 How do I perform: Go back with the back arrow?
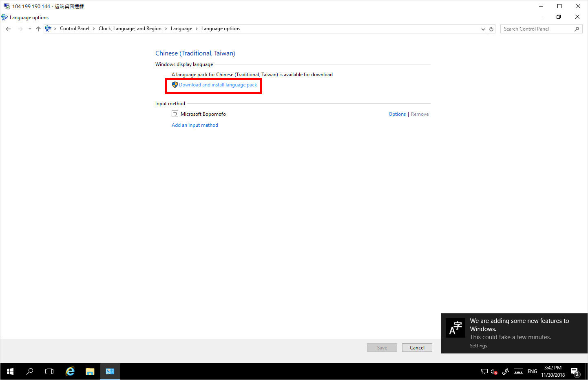pos(8,29)
